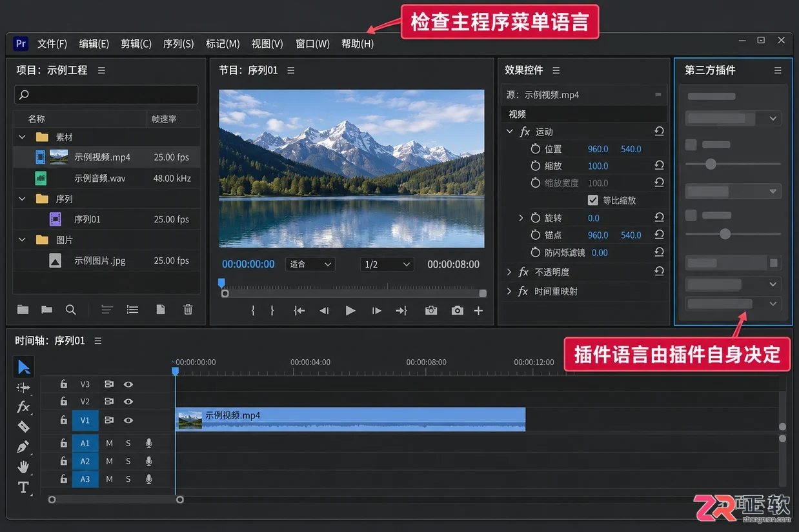The height and width of the screenshot is (532, 799).
Task: Open the 序列(S) menu
Action: tap(179, 44)
